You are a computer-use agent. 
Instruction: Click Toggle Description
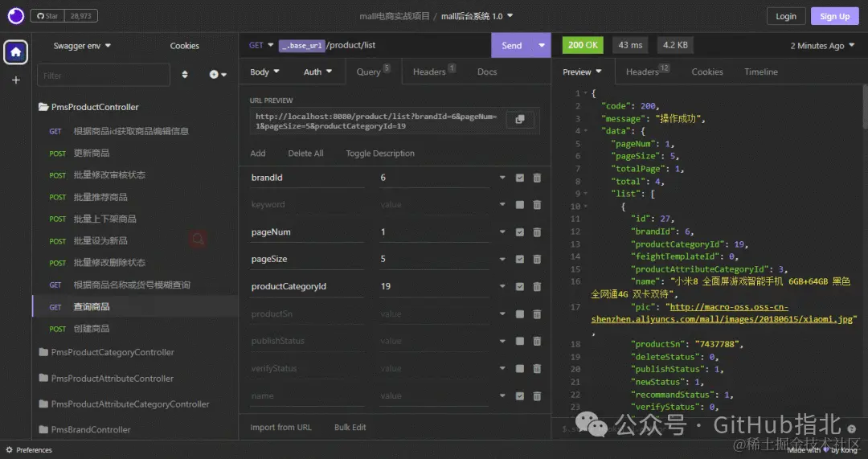coord(380,154)
